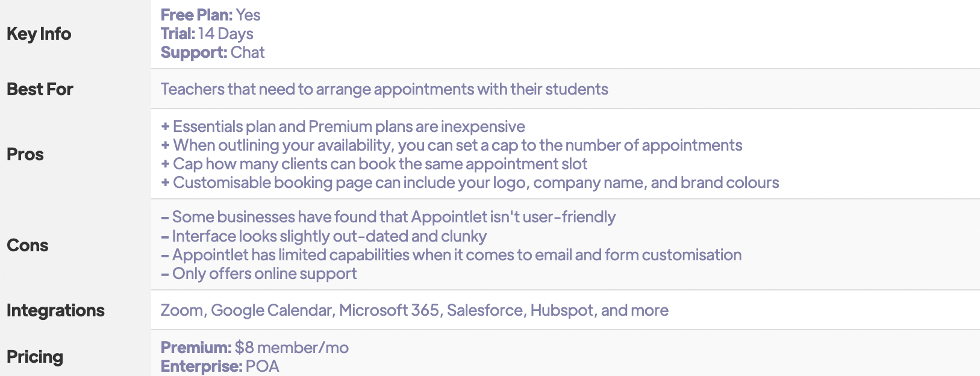Select the Integrations row header
Viewport: 980px width, 376px height.
pos(55,310)
